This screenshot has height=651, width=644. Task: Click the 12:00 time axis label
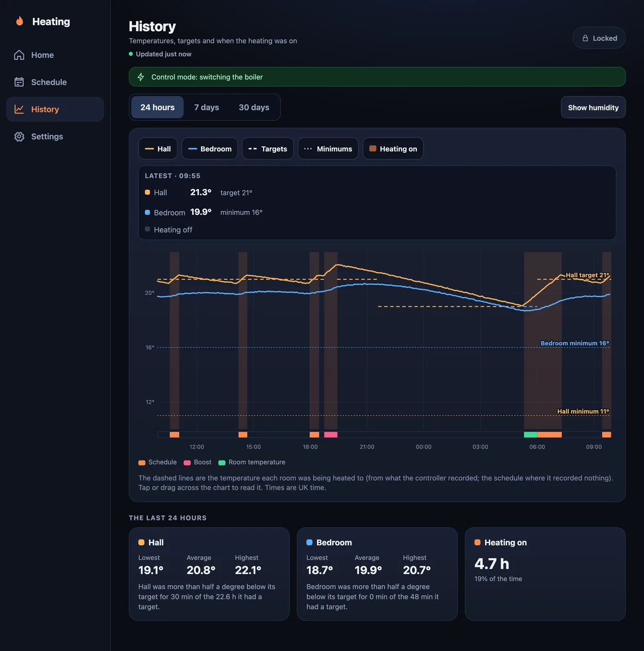(197, 447)
